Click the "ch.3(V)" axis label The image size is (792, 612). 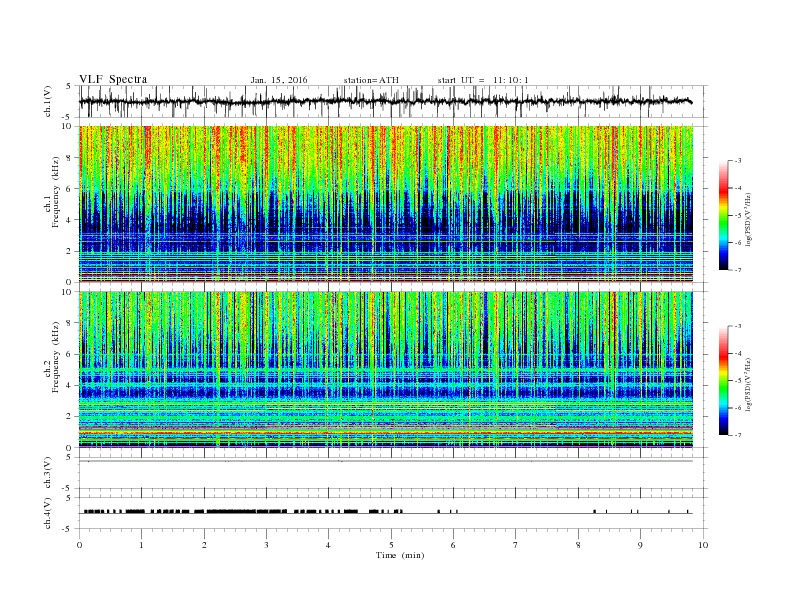coord(48,473)
